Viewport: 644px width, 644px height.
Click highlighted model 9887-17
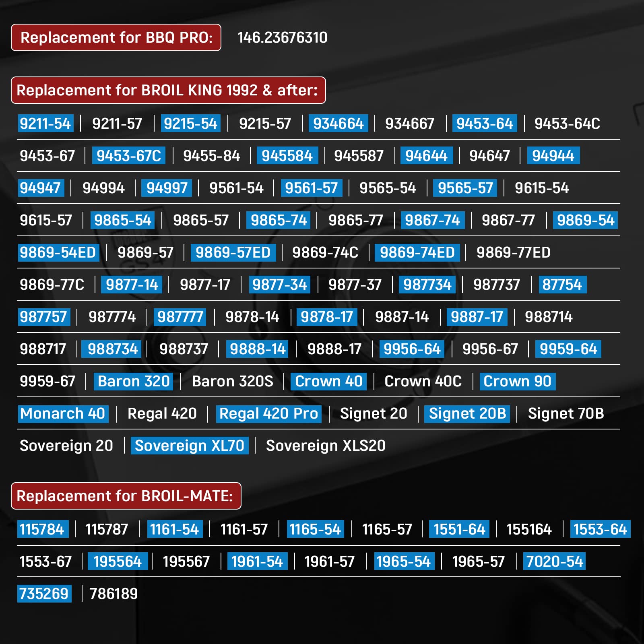[477, 317]
